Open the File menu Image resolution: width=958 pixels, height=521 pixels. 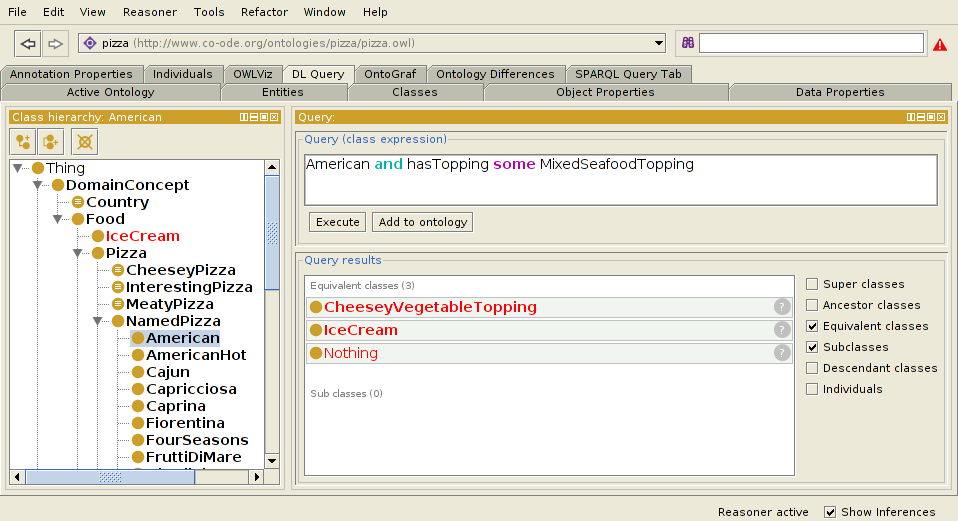click(x=17, y=12)
